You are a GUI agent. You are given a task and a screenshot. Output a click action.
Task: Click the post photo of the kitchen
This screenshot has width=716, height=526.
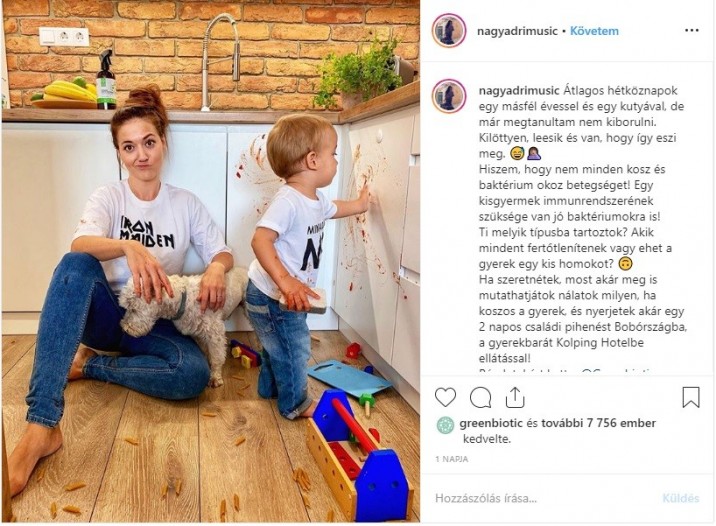[x=211, y=261]
